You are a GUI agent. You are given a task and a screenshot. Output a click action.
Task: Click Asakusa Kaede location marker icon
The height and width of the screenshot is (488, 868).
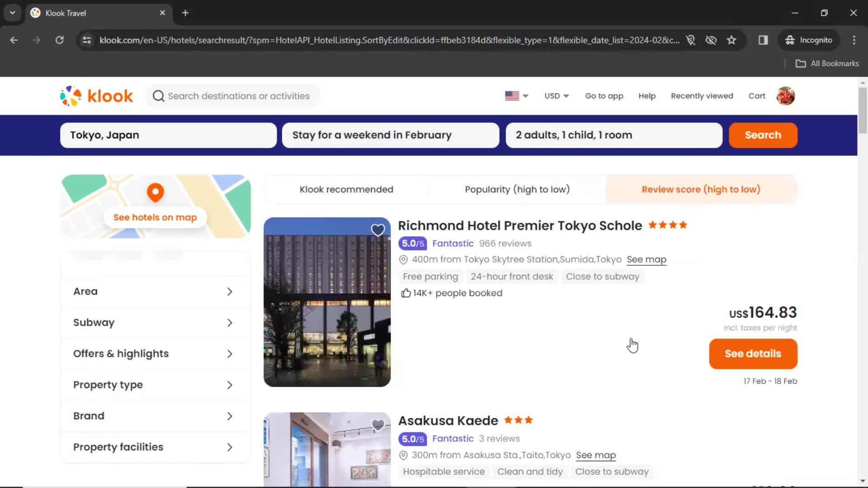click(x=403, y=455)
